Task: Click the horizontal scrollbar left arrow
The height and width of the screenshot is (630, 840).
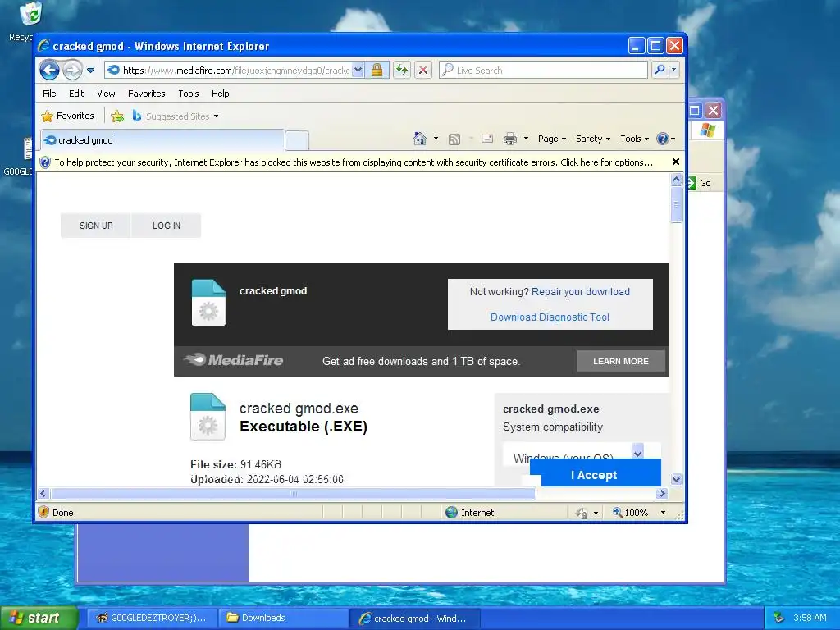Action: click(43, 493)
